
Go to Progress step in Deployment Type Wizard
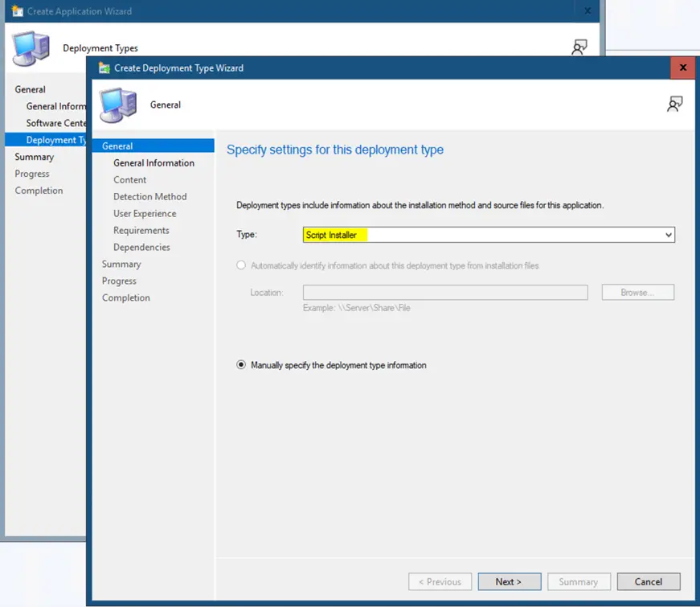pos(119,281)
